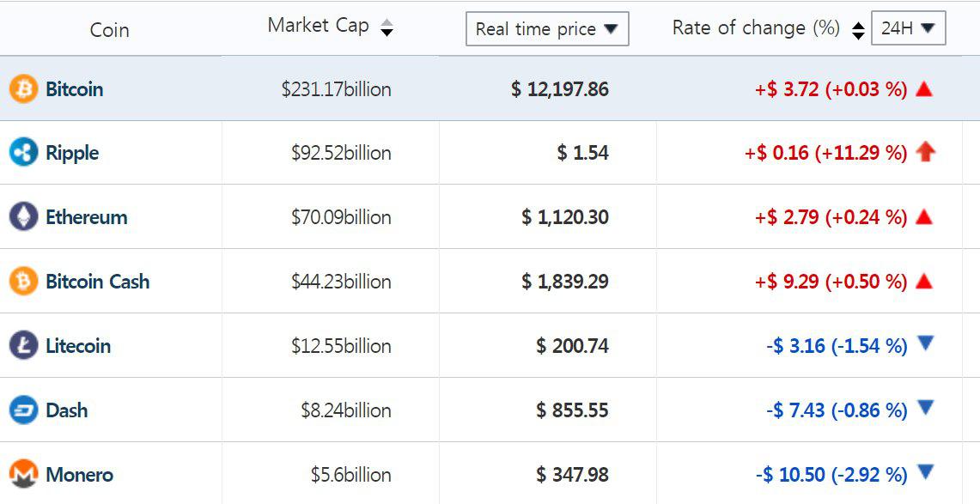The width and height of the screenshot is (980, 504).
Task: Click the Rate of change (%) header label
Action: (756, 27)
